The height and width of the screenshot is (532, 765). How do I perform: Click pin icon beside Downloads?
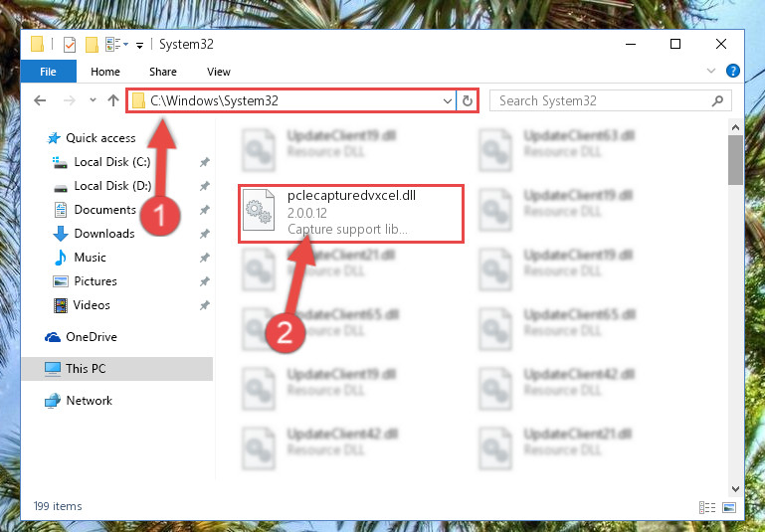coord(204,234)
